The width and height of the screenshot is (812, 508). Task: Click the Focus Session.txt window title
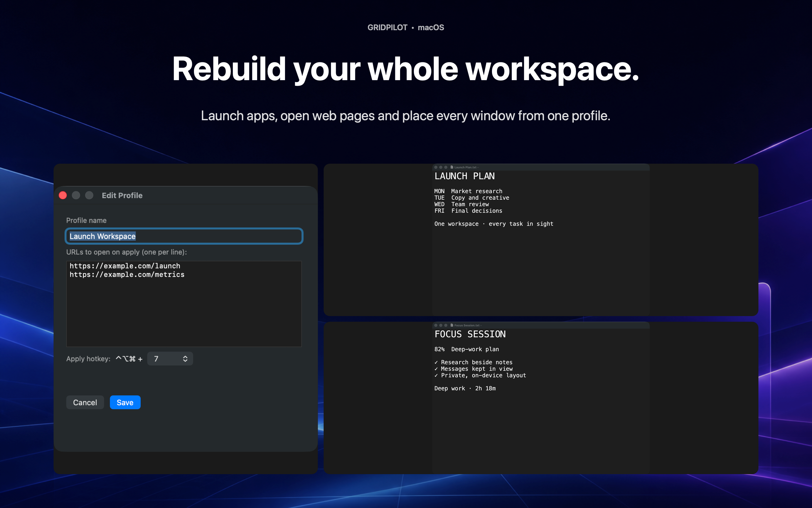tap(467, 325)
